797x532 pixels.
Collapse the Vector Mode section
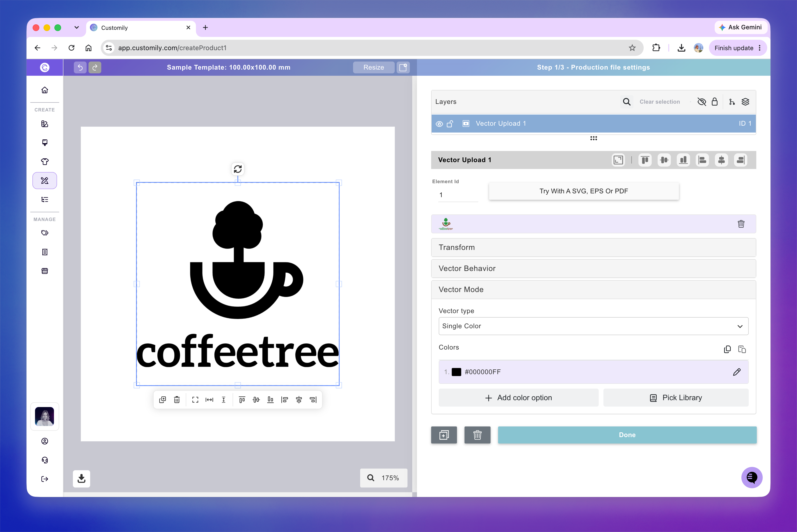[x=593, y=289]
